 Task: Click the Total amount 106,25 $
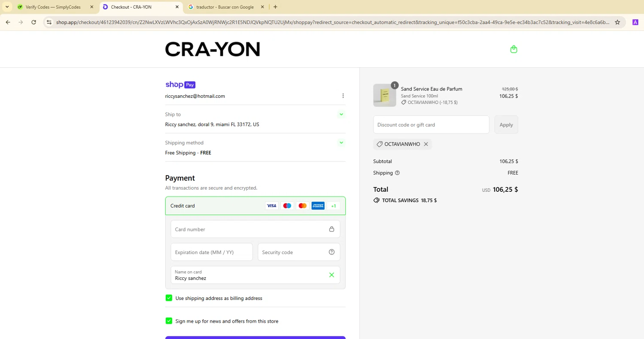(505, 189)
